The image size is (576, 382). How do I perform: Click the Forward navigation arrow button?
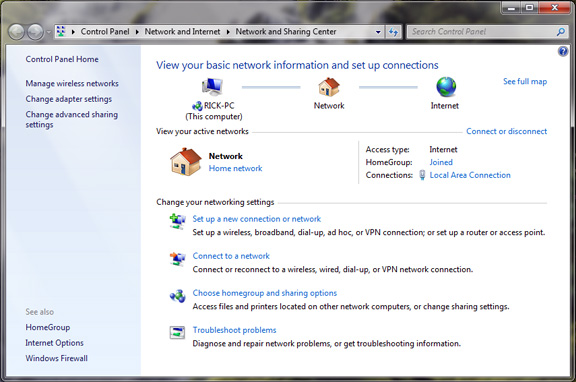coord(35,32)
